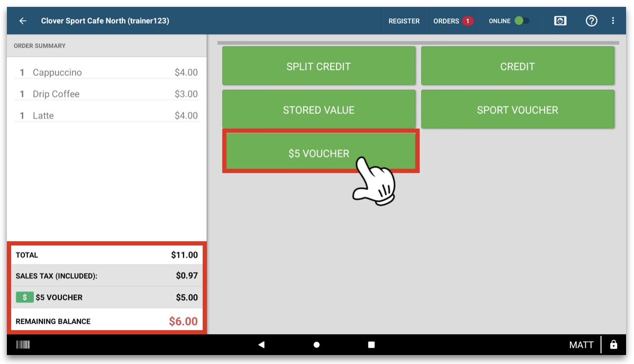This screenshot has height=364, width=634.
Task: Tap the Order Summary heading
Action: pos(40,46)
